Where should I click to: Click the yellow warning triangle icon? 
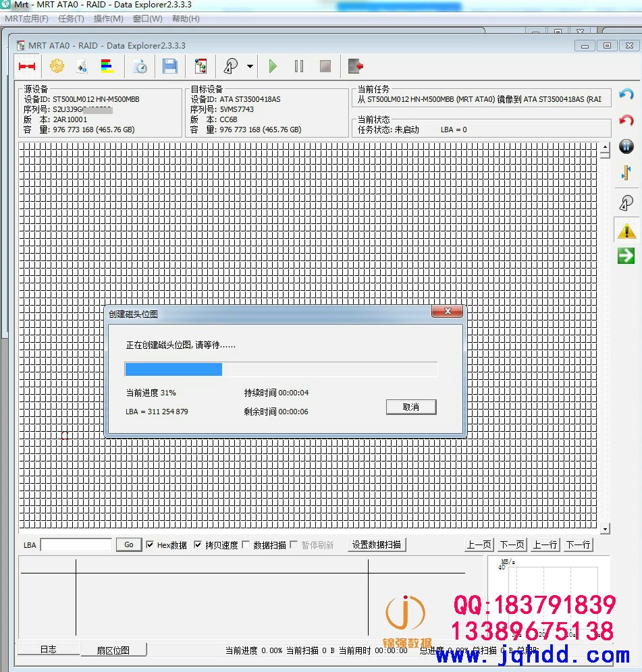[626, 231]
